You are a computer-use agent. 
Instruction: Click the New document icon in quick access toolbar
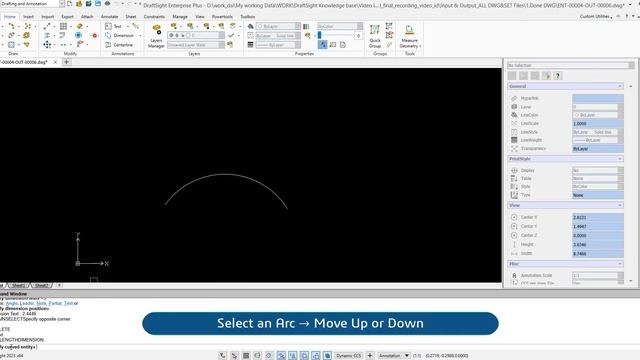coord(70,4)
